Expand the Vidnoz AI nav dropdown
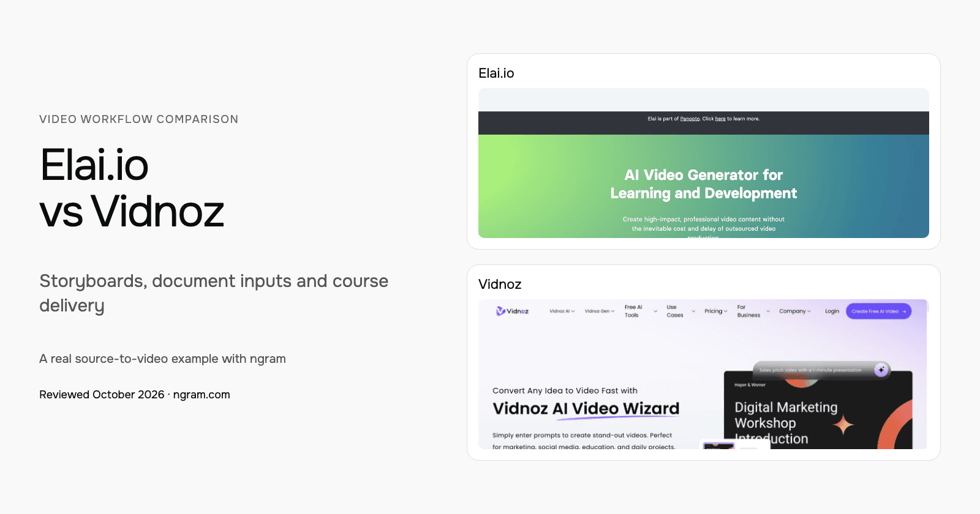 (562, 311)
